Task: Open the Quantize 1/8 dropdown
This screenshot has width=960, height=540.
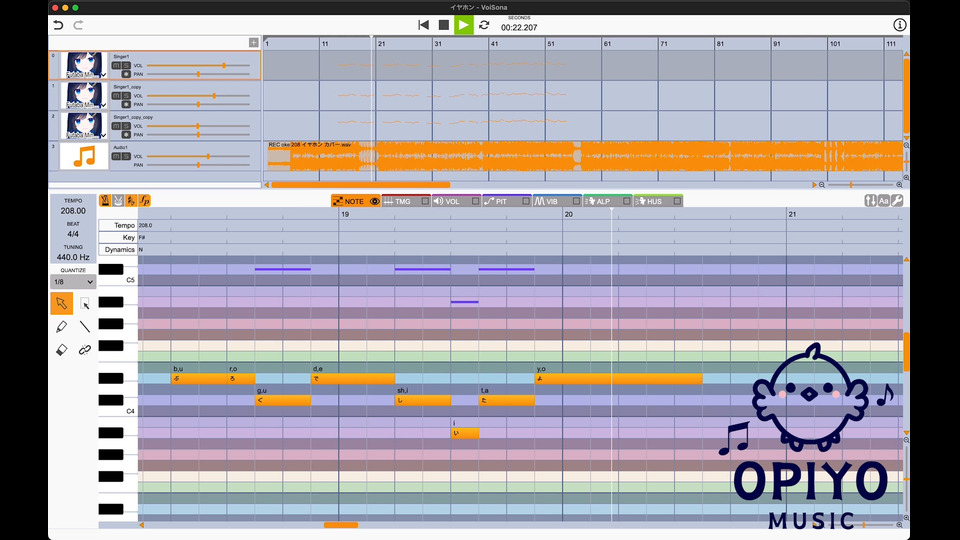Action: 71,282
